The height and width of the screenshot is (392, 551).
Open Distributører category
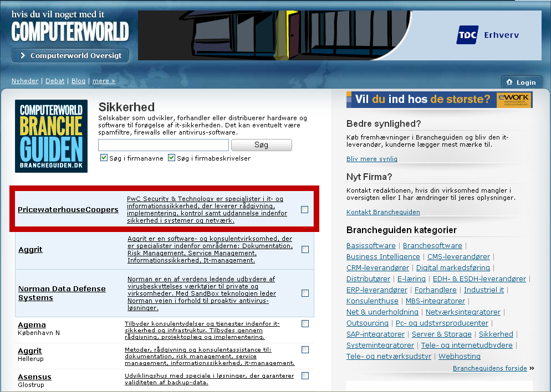coord(368,279)
